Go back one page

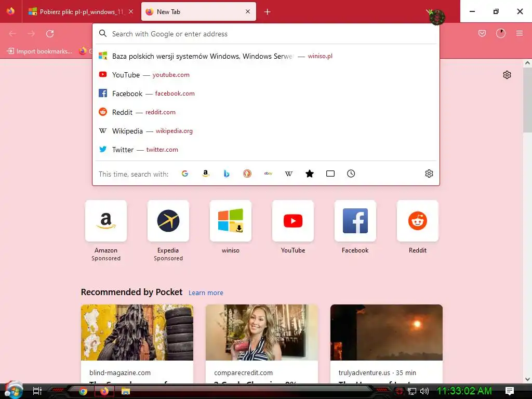pyautogui.click(x=12, y=33)
